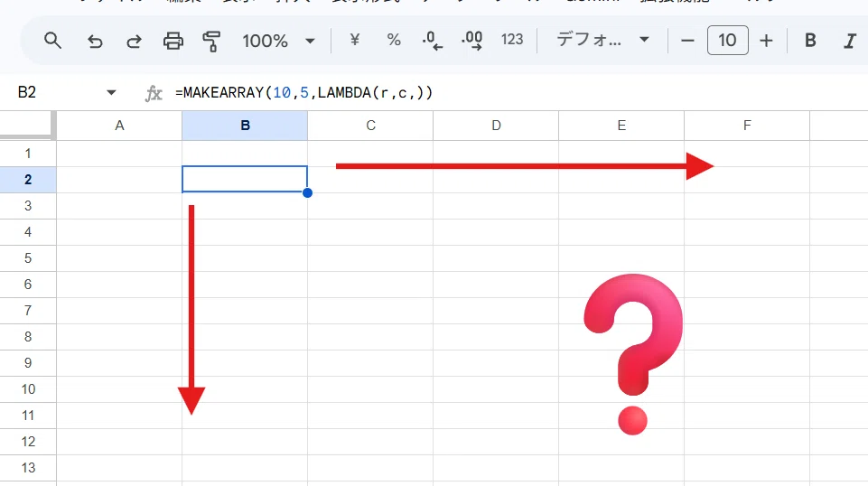This screenshot has width=868, height=486.
Task: Select column B header
Action: click(245, 126)
